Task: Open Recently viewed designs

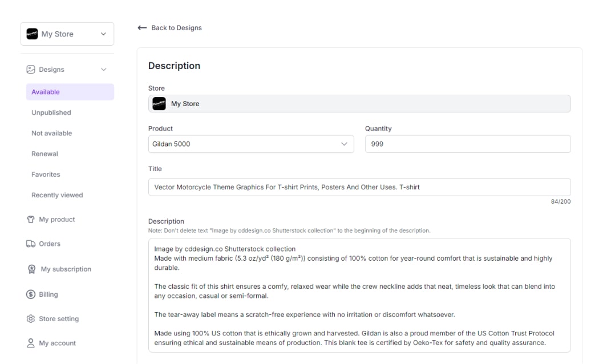Action: [57, 195]
